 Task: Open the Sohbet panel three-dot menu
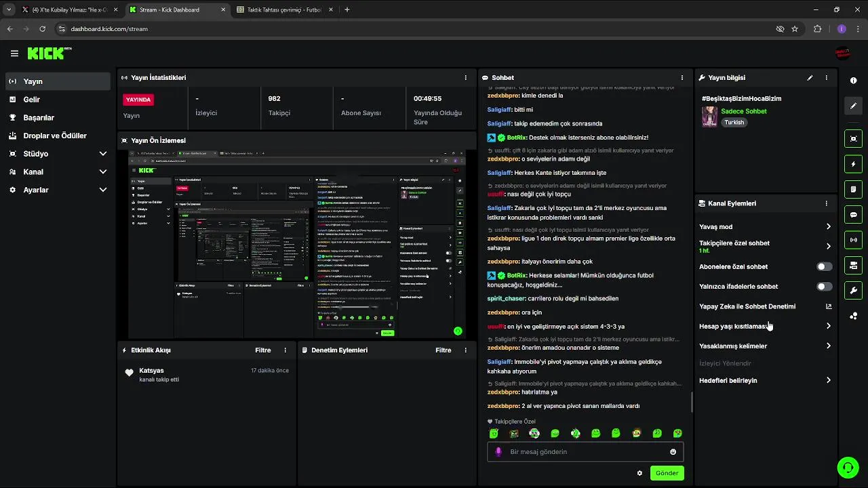682,78
